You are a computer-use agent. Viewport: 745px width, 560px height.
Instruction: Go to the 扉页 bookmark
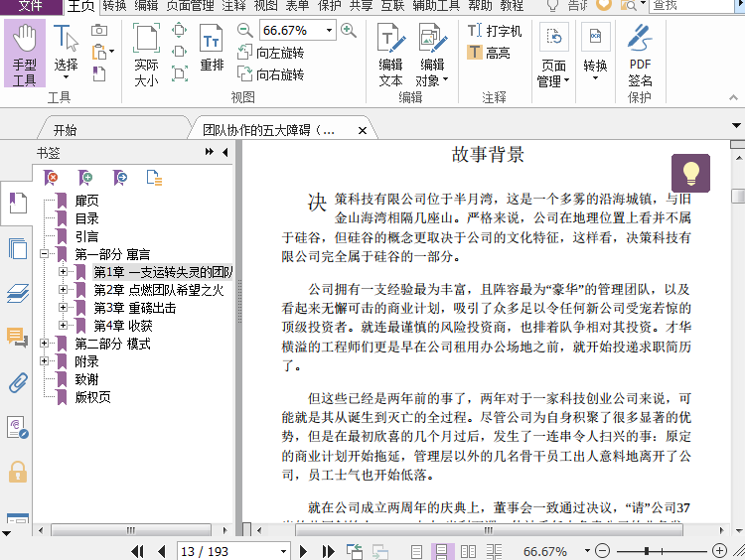tap(87, 201)
